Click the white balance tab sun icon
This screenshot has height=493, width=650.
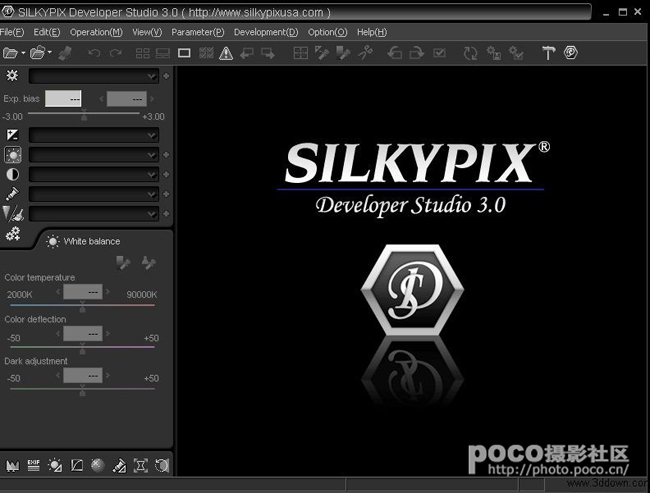click(52, 241)
